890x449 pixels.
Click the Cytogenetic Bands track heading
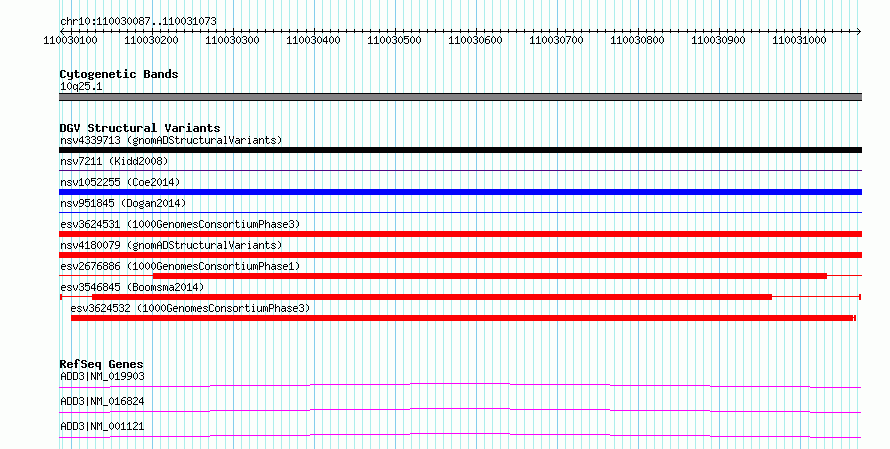[x=119, y=74]
